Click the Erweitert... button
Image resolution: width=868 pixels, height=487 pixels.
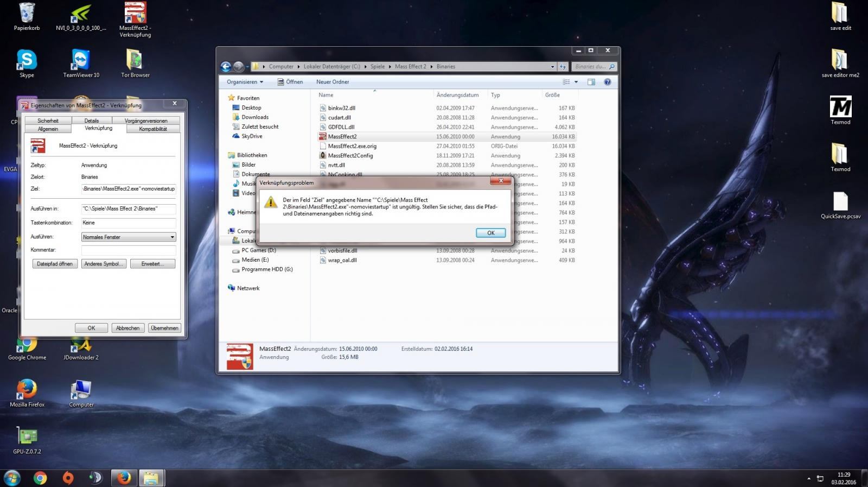(x=152, y=264)
